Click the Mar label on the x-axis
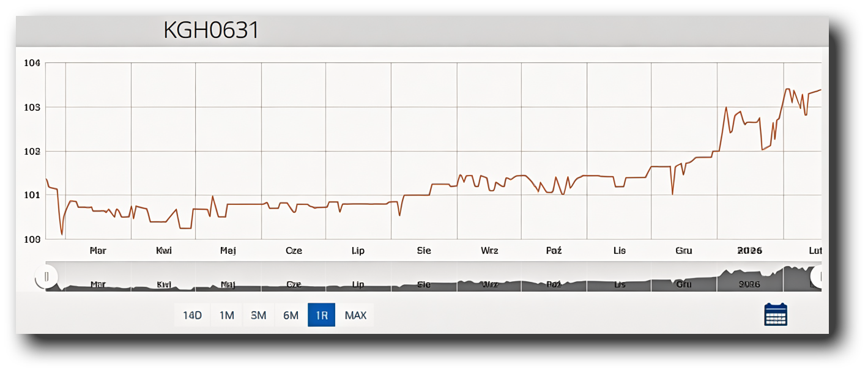 98,251
